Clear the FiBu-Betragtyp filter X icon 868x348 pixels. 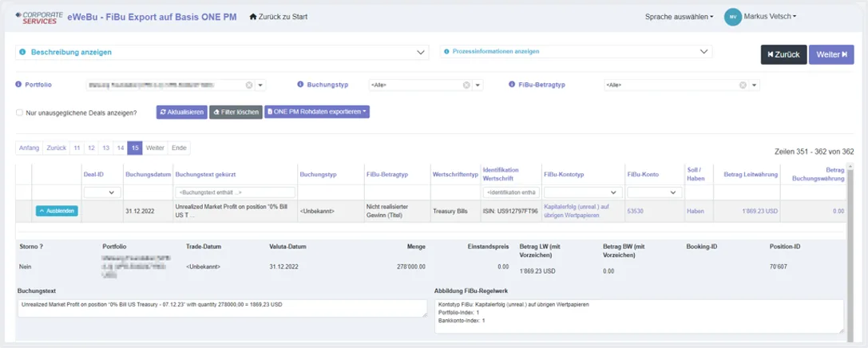pos(743,85)
